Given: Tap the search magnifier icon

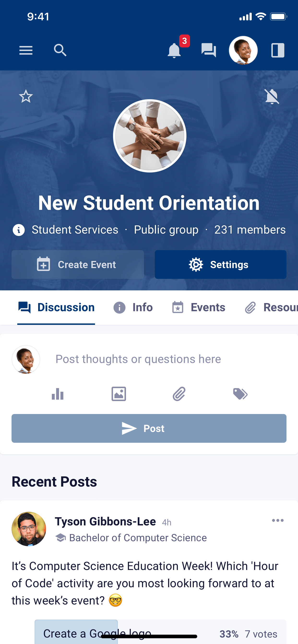Looking at the screenshot, I should click(60, 50).
